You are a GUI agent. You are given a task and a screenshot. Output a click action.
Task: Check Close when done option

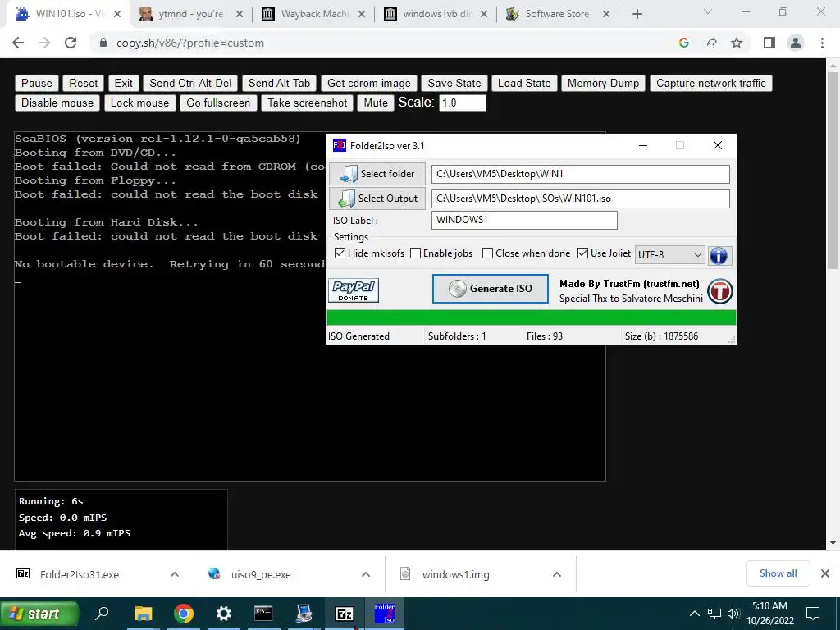[487, 253]
